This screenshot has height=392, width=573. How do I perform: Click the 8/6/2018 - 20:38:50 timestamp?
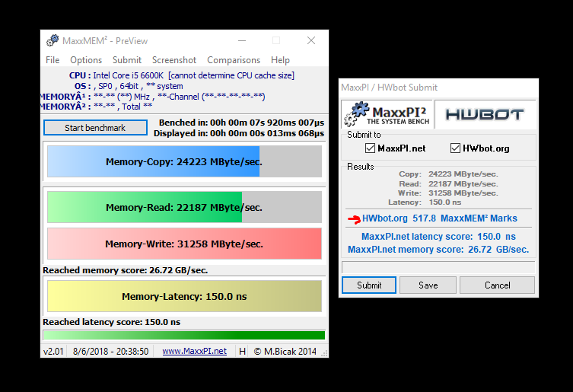point(111,352)
